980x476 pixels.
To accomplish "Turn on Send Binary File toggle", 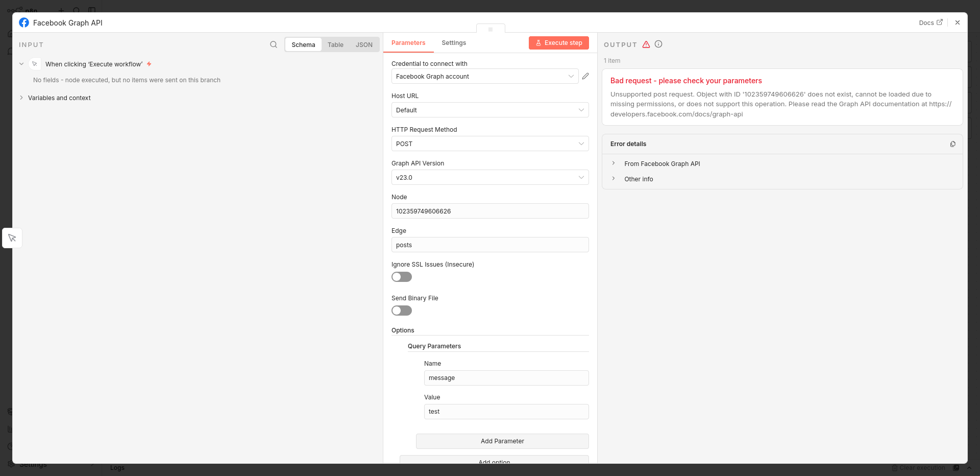I will click(402, 311).
